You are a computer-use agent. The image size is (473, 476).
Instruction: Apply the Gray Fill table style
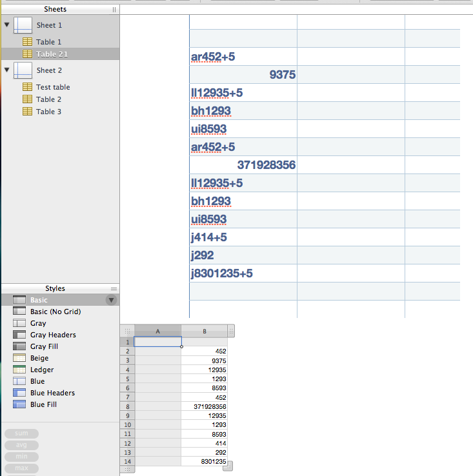click(x=61, y=346)
